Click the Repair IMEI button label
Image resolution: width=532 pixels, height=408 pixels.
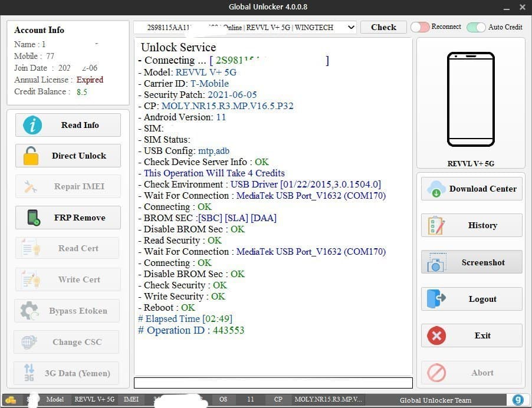coord(79,186)
